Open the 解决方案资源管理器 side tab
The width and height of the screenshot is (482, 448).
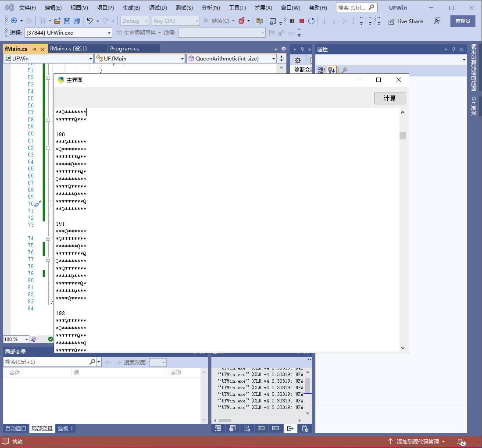click(474, 68)
